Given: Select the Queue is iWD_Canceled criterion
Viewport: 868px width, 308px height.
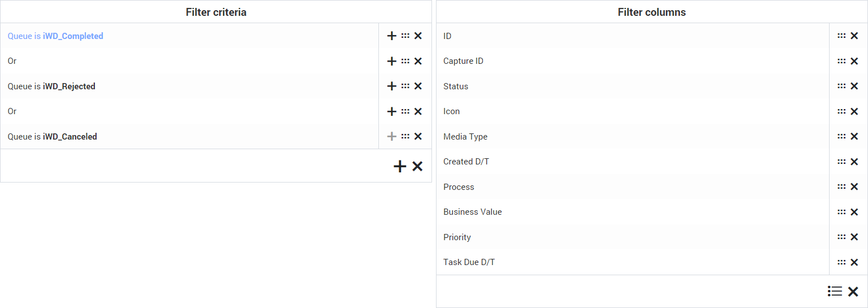Looking at the screenshot, I should (52, 137).
